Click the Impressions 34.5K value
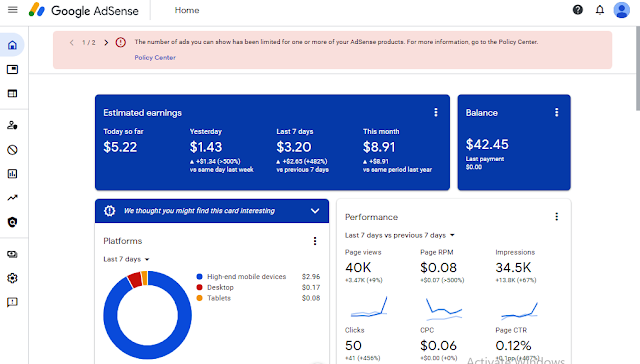The image size is (640, 364). [513, 268]
